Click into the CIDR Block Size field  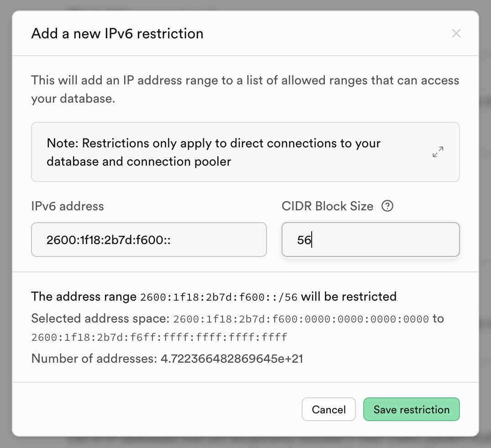pyautogui.click(x=371, y=240)
